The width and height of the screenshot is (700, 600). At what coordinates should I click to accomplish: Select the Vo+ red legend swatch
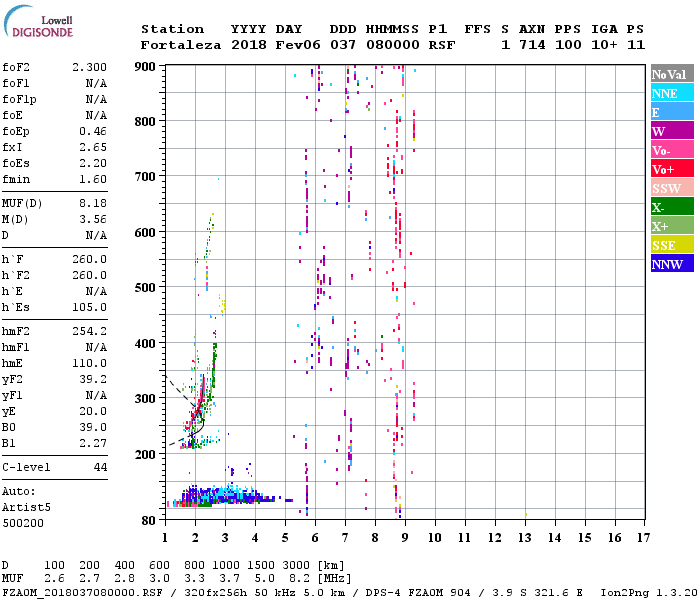point(672,169)
